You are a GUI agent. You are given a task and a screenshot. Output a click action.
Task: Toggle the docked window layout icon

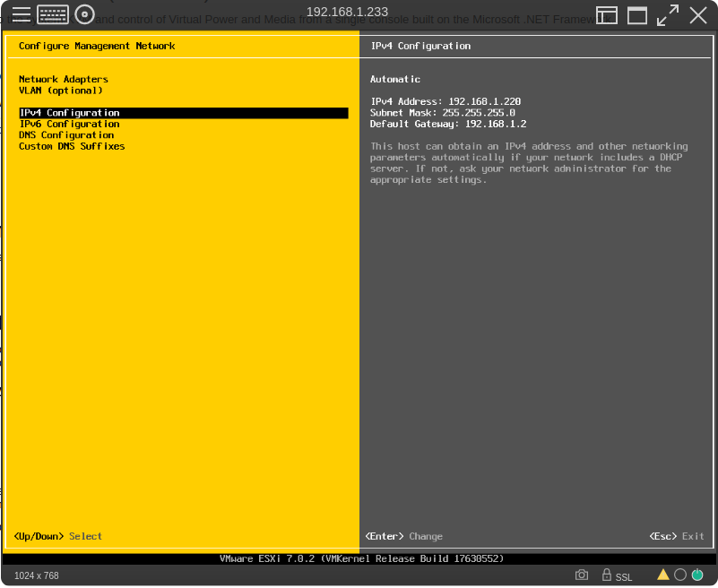[607, 14]
